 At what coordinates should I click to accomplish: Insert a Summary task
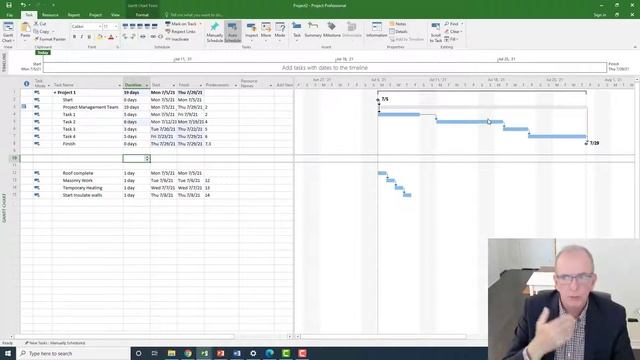pos(313,30)
